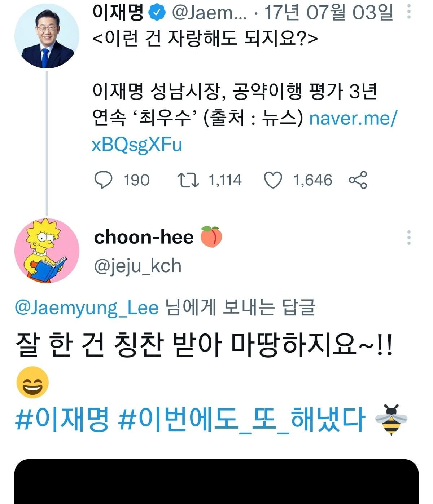This screenshot has width=433, height=504.
Task: Click the tweet date 17년 07월 03일
Action: [328, 13]
